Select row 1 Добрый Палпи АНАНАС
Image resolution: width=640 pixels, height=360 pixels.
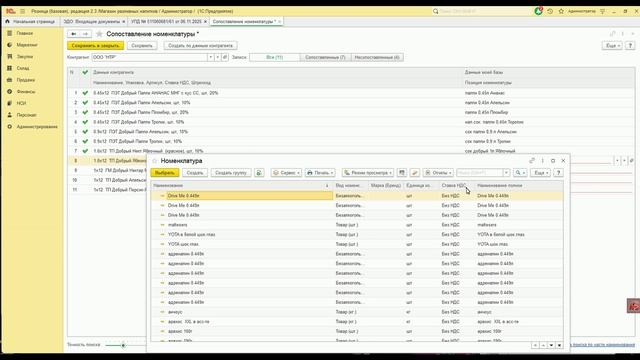(351, 93)
